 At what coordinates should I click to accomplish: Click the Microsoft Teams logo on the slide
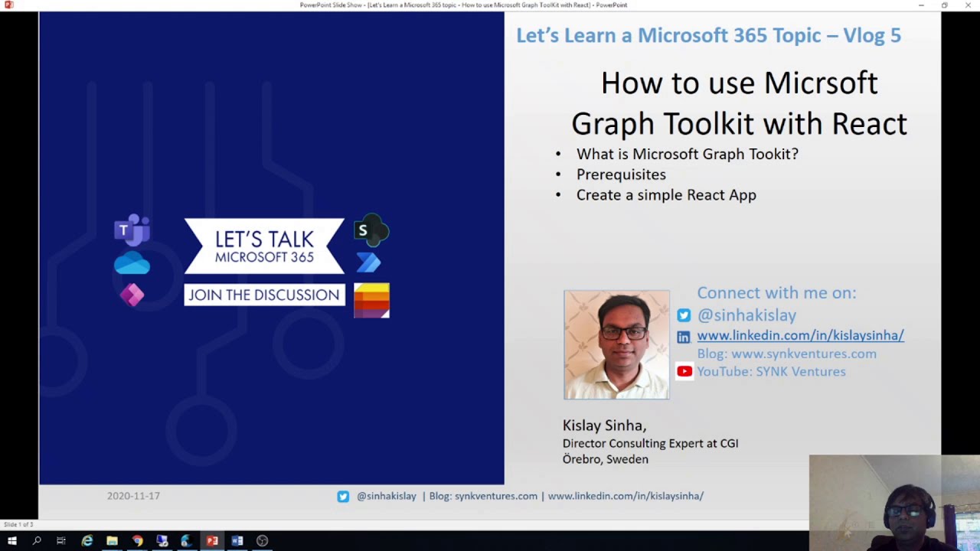pyautogui.click(x=132, y=230)
